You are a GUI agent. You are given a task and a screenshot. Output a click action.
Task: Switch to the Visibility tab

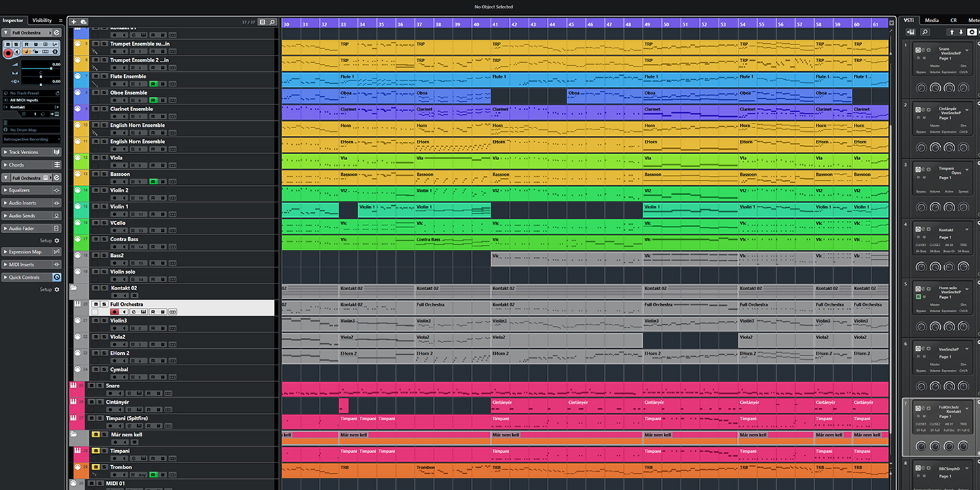coord(42,20)
